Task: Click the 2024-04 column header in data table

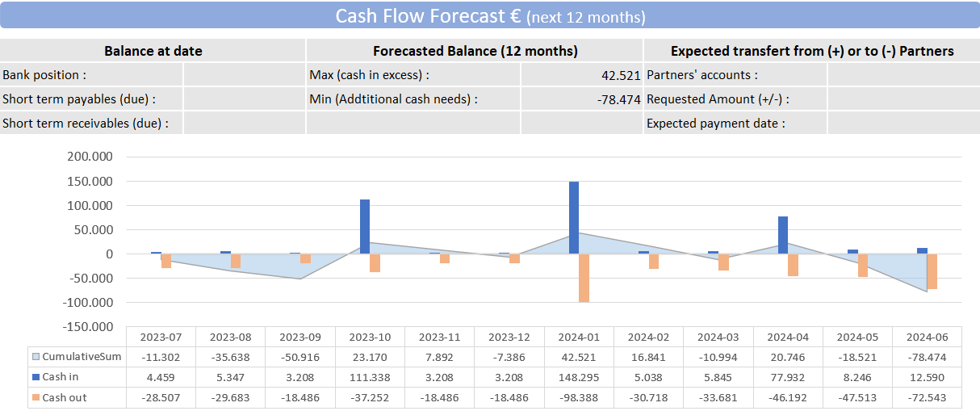Action: (788, 337)
